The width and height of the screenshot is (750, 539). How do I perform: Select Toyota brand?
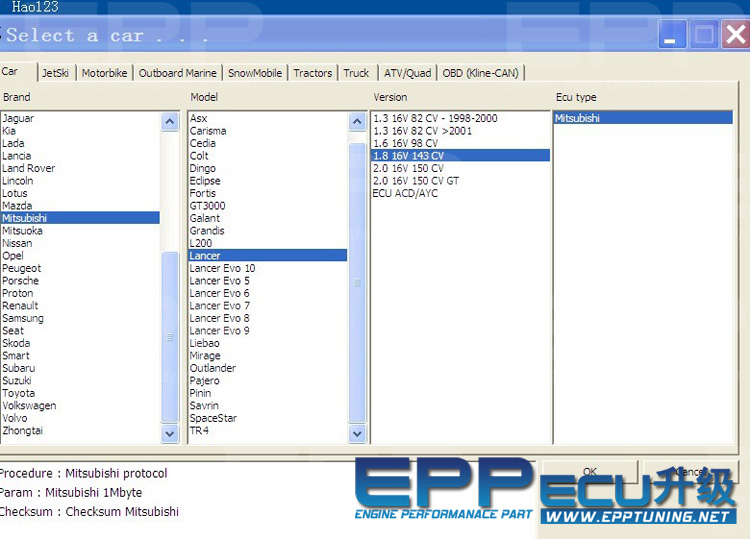[80, 393]
